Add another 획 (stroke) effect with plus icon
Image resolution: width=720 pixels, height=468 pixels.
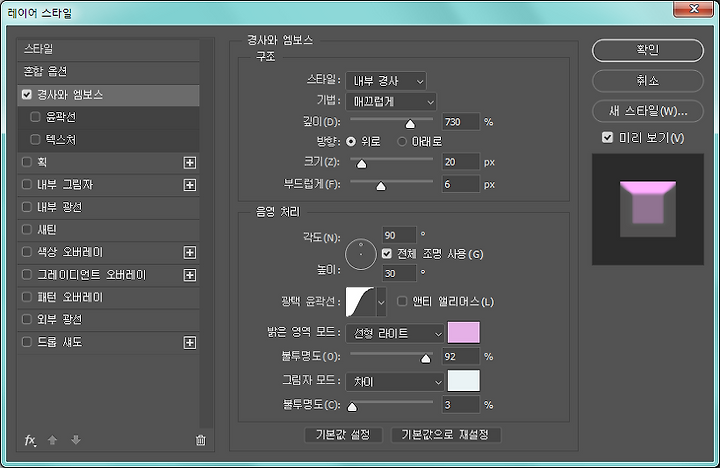click(190, 163)
